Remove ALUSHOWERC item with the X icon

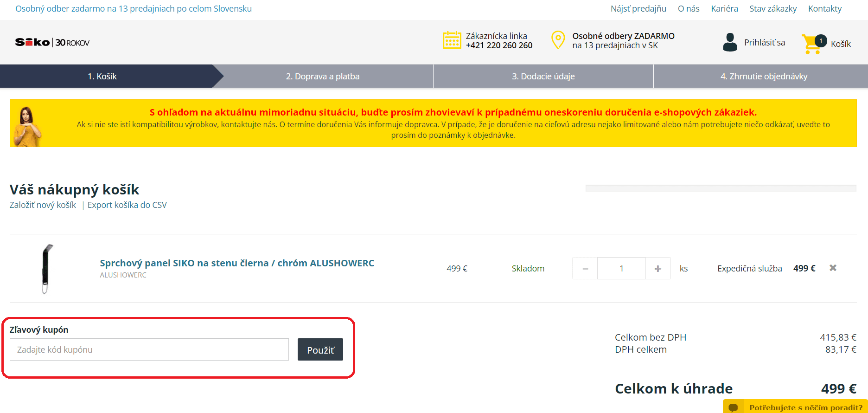tap(833, 268)
